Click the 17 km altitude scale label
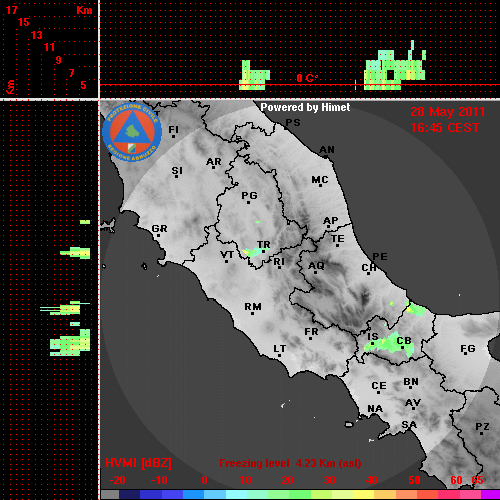This screenshot has width=500, height=500. (11, 10)
